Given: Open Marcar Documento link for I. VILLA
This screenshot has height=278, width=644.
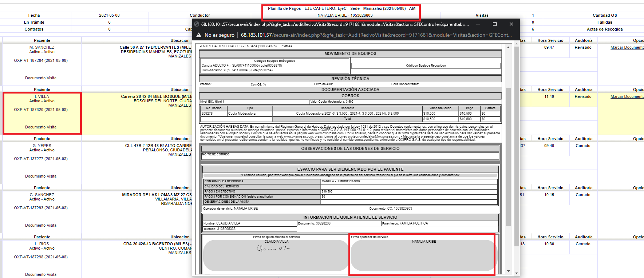Looking at the screenshot, I should tap(627, 96).
